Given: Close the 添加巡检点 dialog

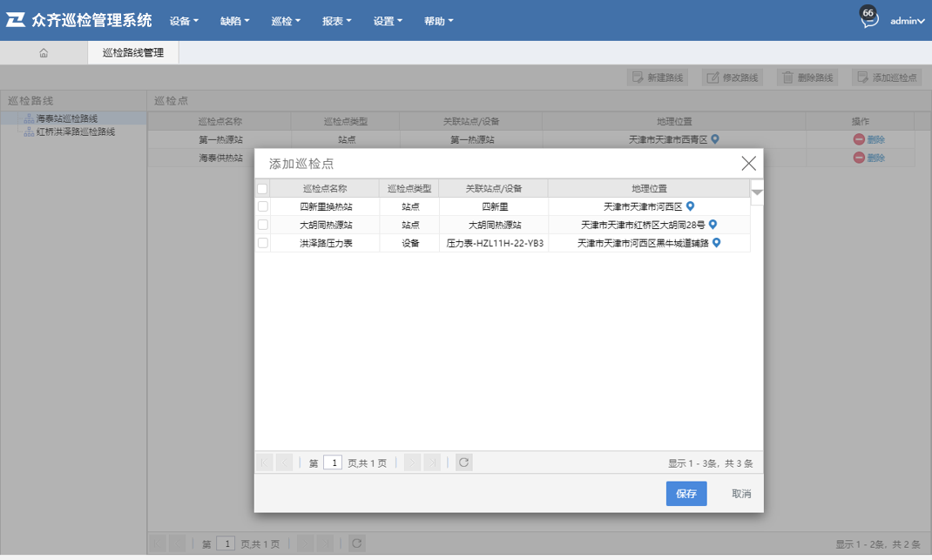Looking at the screenshot, I should tap(748, 164).
